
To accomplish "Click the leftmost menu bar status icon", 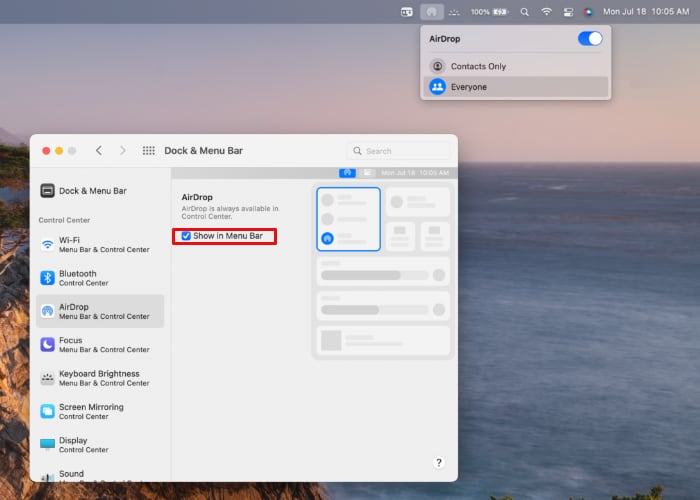I will [x=407, y=12].
